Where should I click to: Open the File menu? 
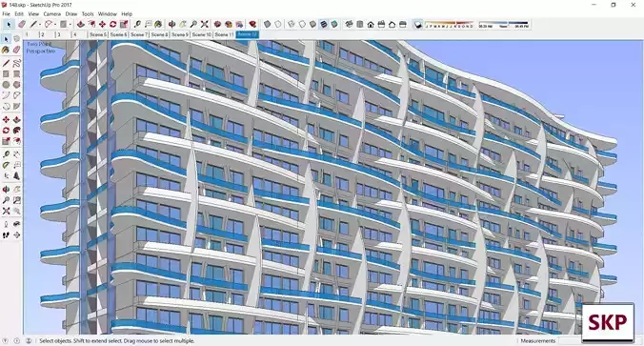(x=6, y=13)
